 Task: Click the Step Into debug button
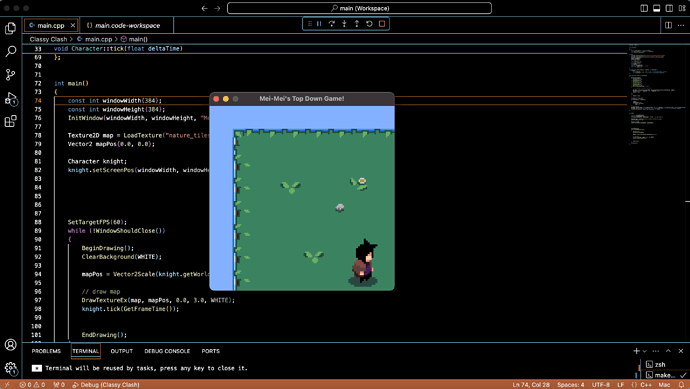click(x=344, y=24)
